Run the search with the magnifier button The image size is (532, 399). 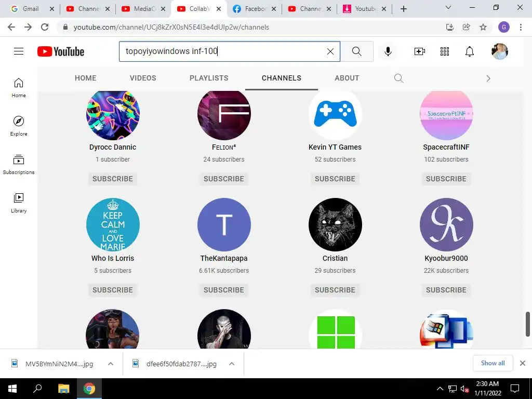[x=356, y=51]
